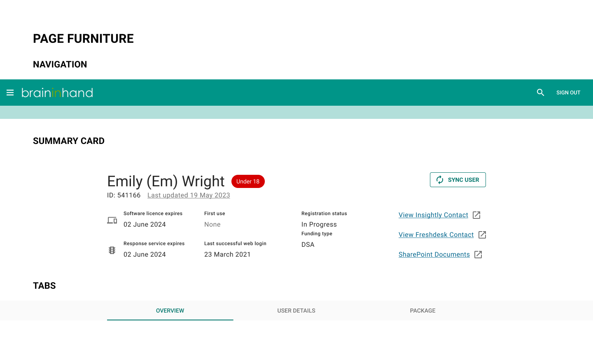Image resolution: width=593 pixels, height=364 pixels.
Task: Click external link icon next to Freshdesk Contact
Action: tap(482, 235)
